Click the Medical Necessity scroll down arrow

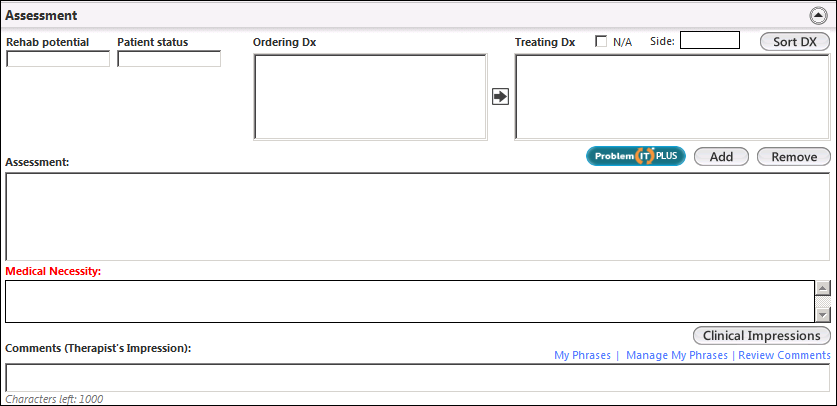coord(824,315)
